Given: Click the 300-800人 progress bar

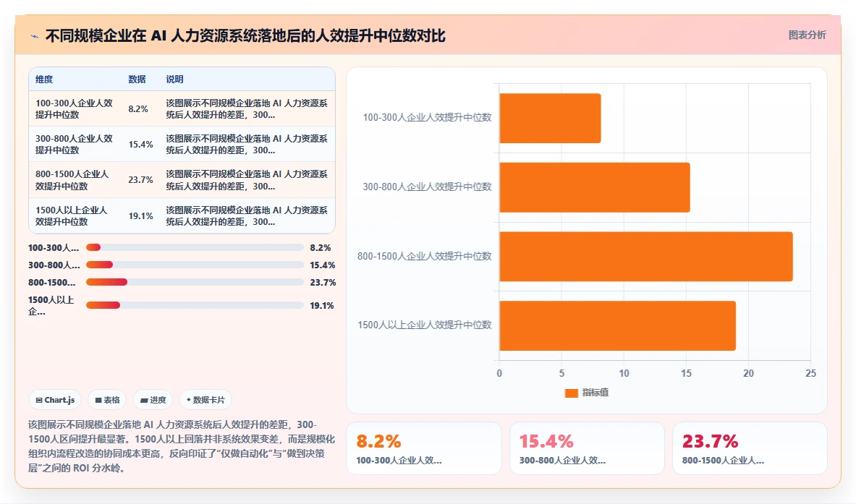Looking at the screenshot, I should pos(195,265).
